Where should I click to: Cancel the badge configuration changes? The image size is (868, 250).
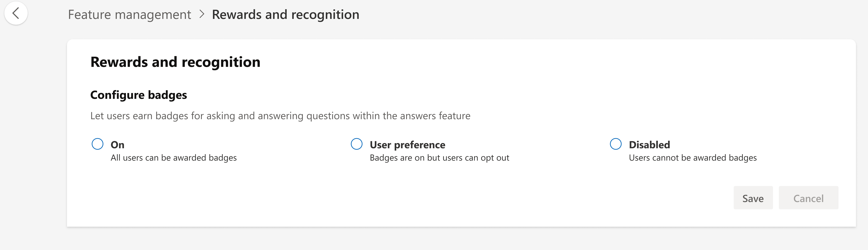[808, 198]
